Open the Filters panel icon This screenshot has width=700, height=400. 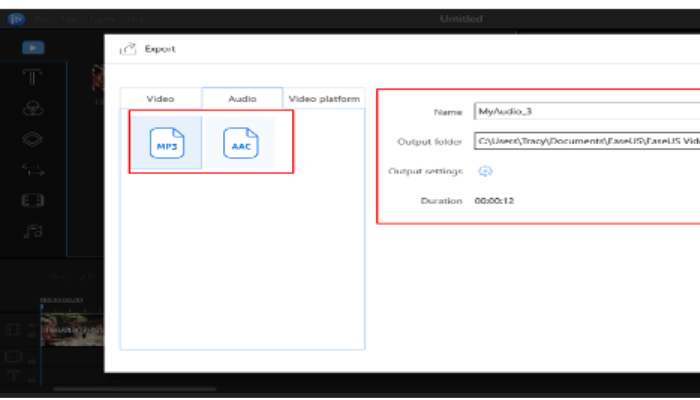click(x=33, y=108)
